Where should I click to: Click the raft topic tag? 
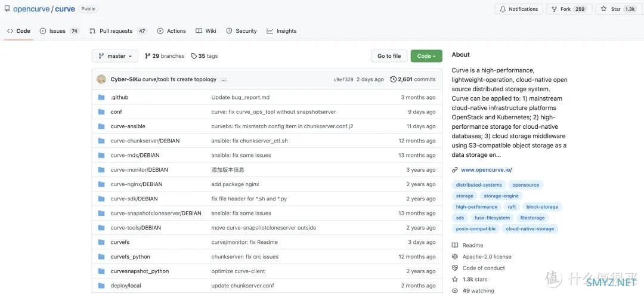coord(512,207)
